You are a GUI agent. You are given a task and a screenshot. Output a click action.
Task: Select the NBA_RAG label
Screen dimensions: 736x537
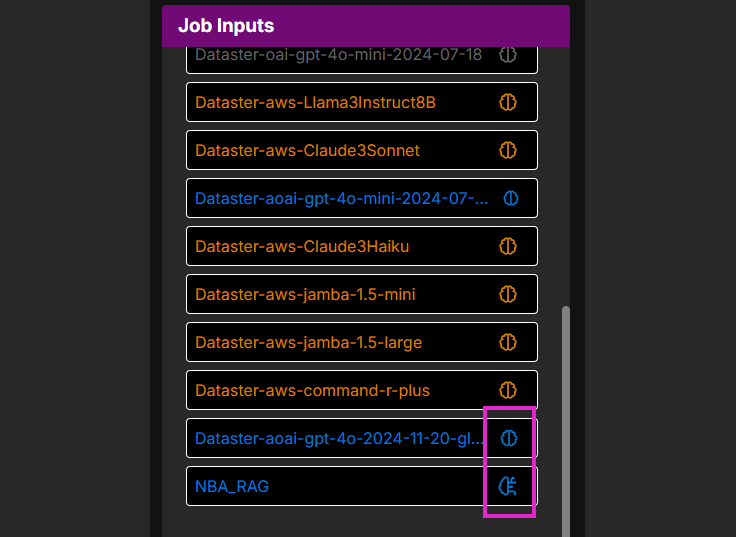(x=232, y=486)
